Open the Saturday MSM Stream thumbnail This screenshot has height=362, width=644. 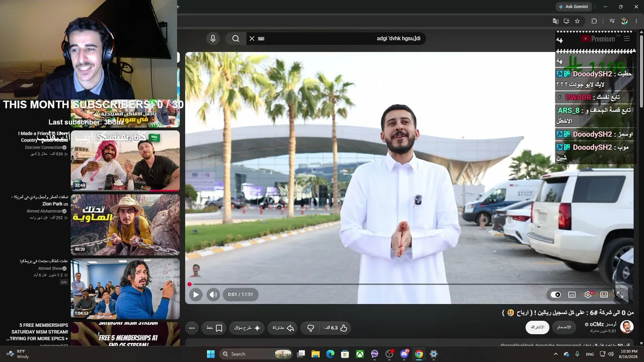(125, 334)
